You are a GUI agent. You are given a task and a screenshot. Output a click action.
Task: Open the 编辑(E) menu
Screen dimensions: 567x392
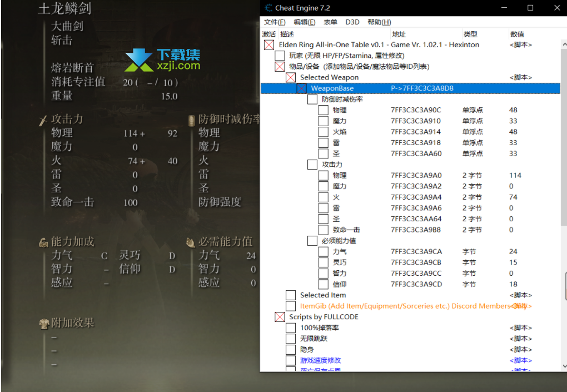coord(305,22)
